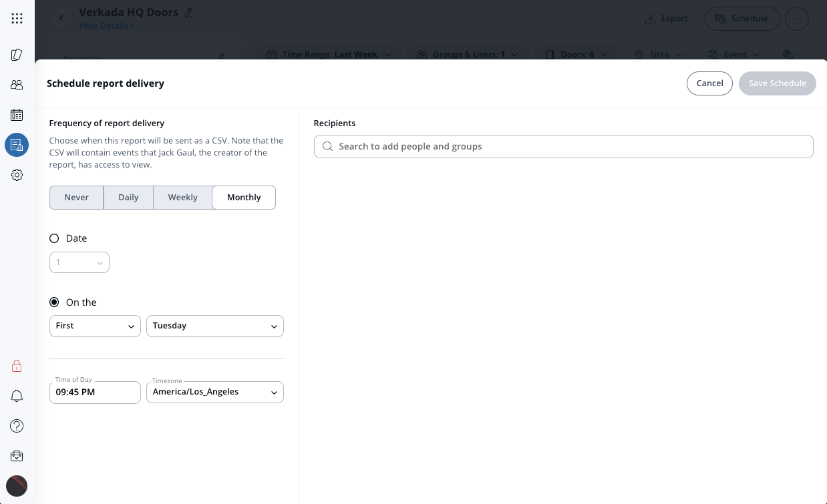Switch frequency to Never
827x504 pixels.
tap(76, 198)
